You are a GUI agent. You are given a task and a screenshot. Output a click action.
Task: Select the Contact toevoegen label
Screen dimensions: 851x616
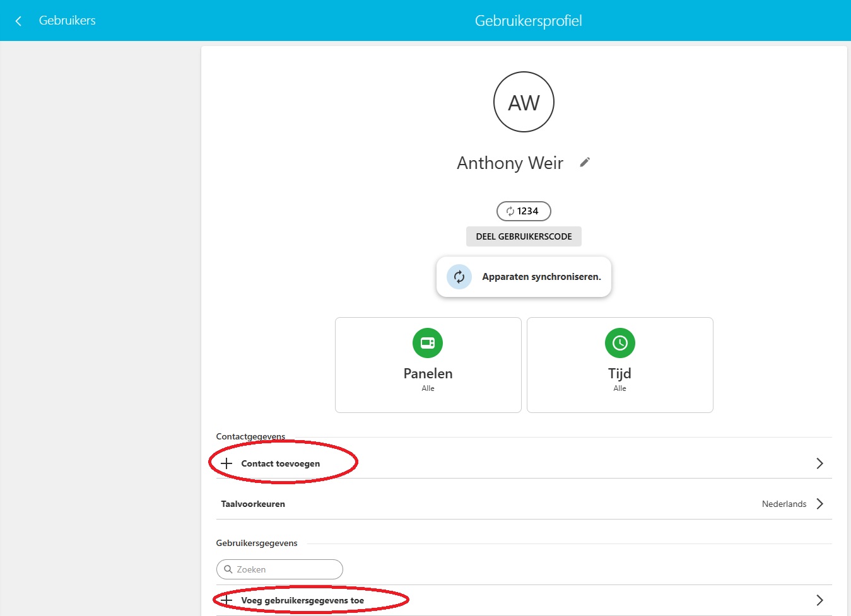coord(280,463)
